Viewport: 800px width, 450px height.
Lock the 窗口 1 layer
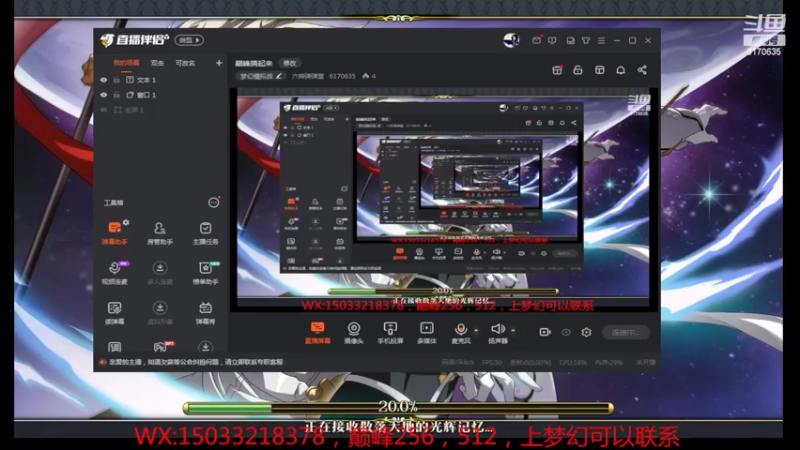[x=116, y=95]
